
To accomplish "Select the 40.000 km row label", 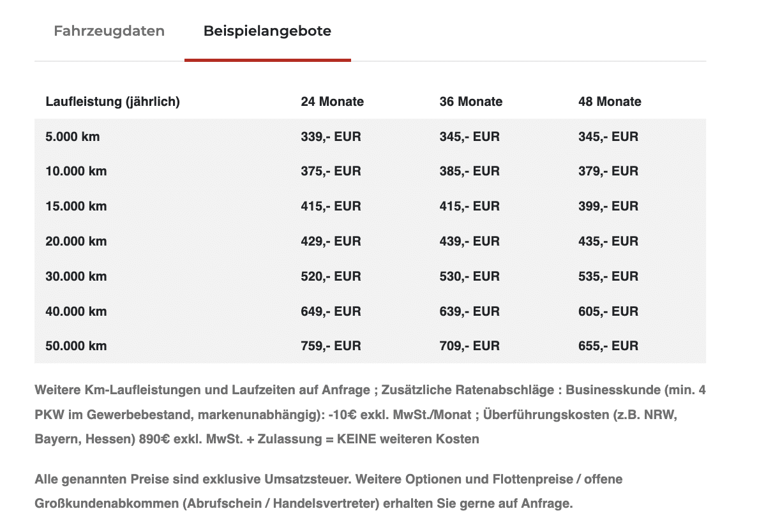I will [x=76, y=311].
